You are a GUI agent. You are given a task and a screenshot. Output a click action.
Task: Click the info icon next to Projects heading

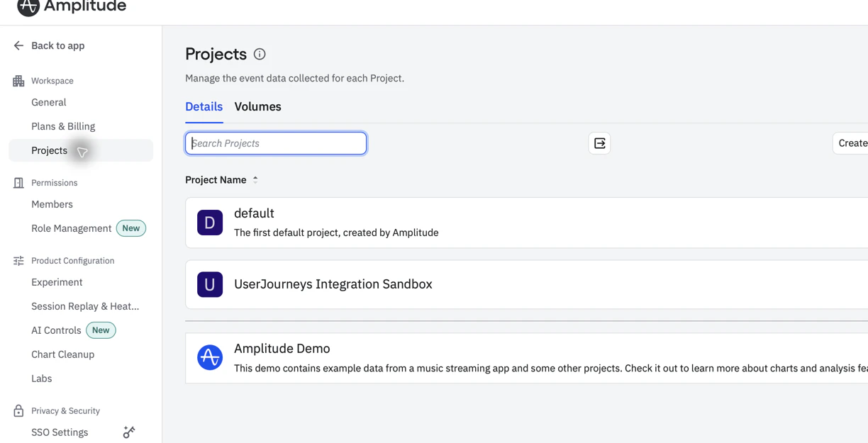pyautogui.click(x=260, y=54)
